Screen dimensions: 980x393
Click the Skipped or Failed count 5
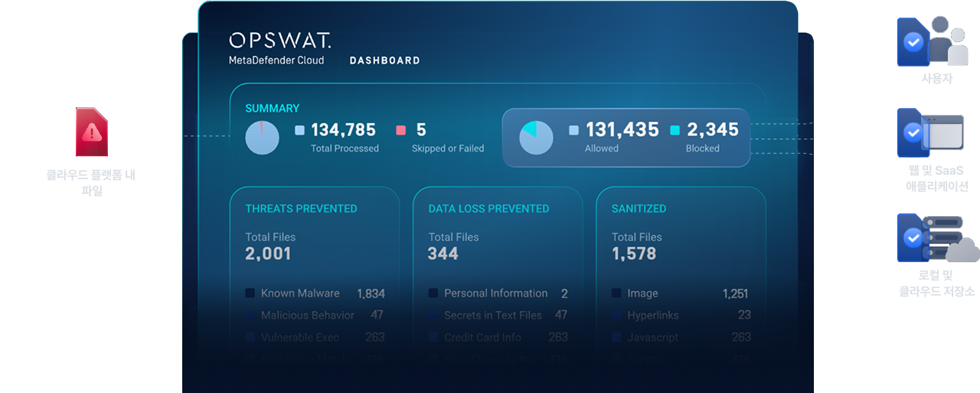pyautogui.click(x=421, y=130)
